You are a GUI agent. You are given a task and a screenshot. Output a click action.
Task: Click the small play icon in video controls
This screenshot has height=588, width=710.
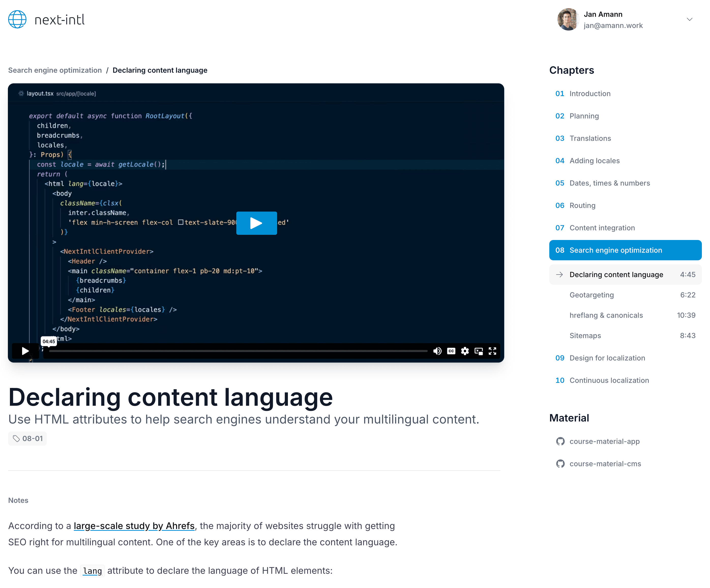25,351
